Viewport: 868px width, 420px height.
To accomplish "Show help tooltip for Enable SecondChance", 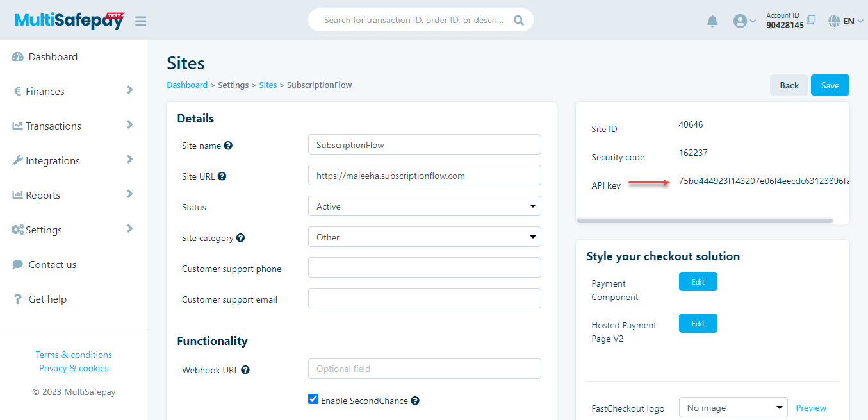I will point(415,401).
